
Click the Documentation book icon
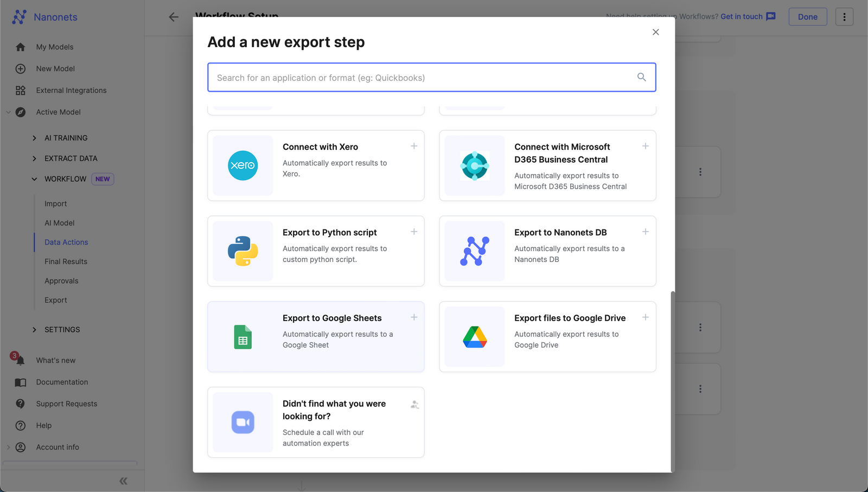point(20,382)
